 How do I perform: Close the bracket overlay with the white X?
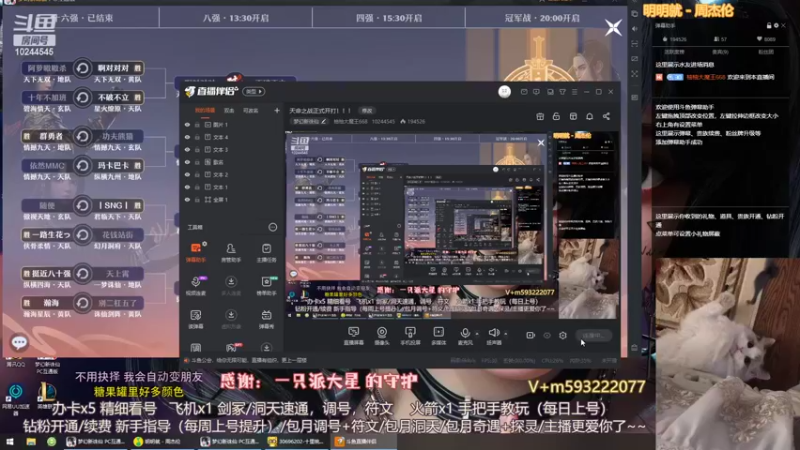coord(613,27)
